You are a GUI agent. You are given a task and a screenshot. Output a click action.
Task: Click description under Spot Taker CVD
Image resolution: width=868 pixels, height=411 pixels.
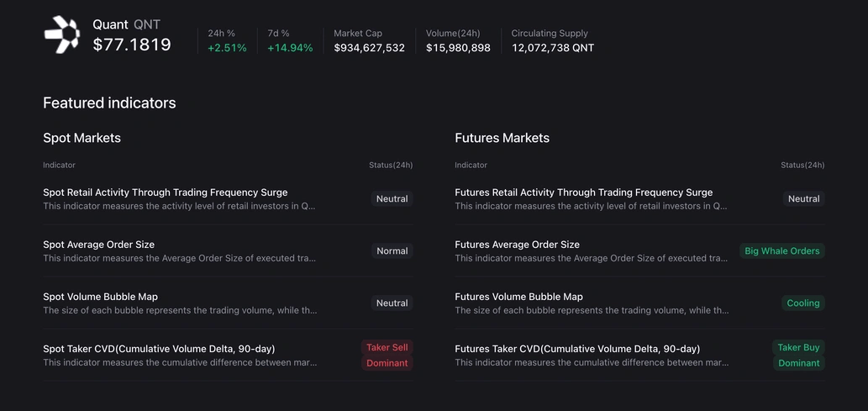tap(180, 363)
